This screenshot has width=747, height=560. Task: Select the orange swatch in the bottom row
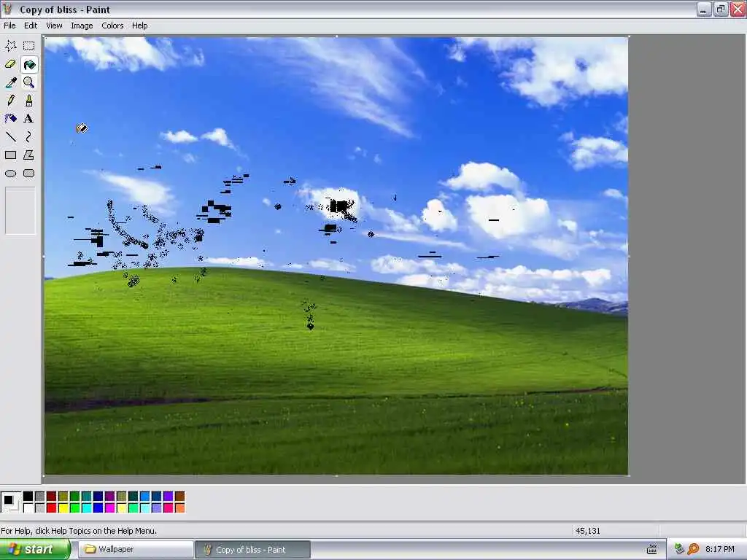point(179,508)
